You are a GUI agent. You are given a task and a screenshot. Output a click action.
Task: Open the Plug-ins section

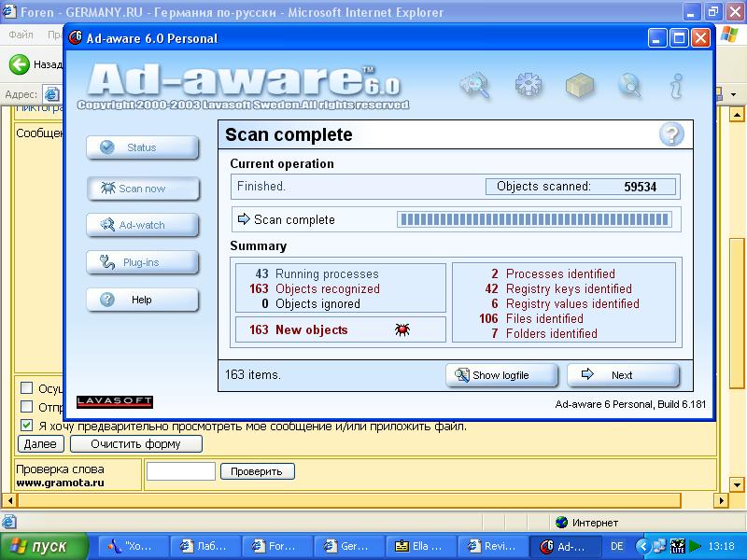point(142,262)
